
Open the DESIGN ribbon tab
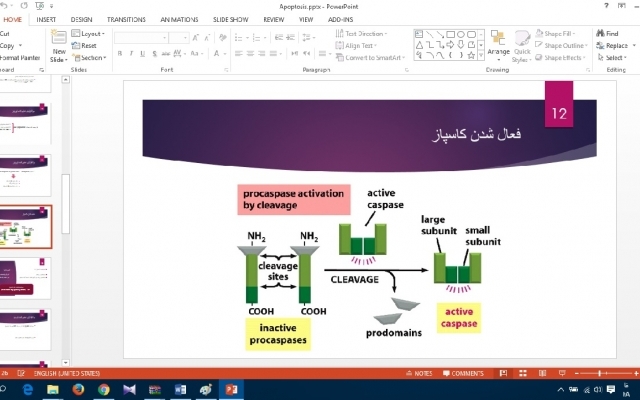tap(81, 20)
